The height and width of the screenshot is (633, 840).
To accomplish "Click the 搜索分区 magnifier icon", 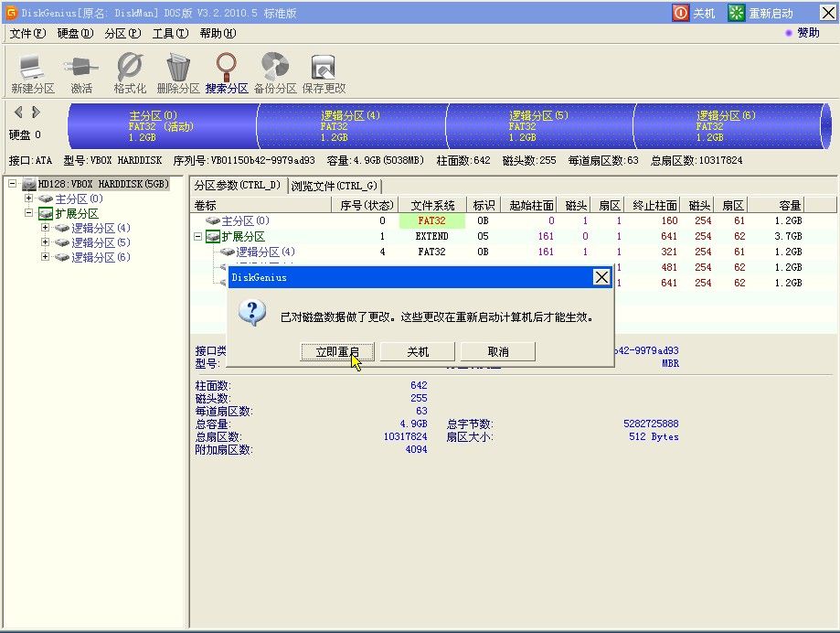I will (227, 67).
